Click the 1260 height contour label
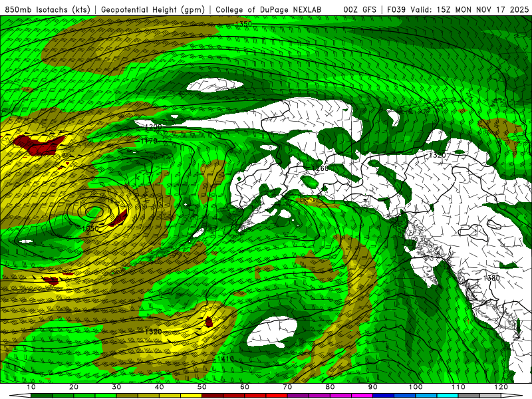 point(321,168)
